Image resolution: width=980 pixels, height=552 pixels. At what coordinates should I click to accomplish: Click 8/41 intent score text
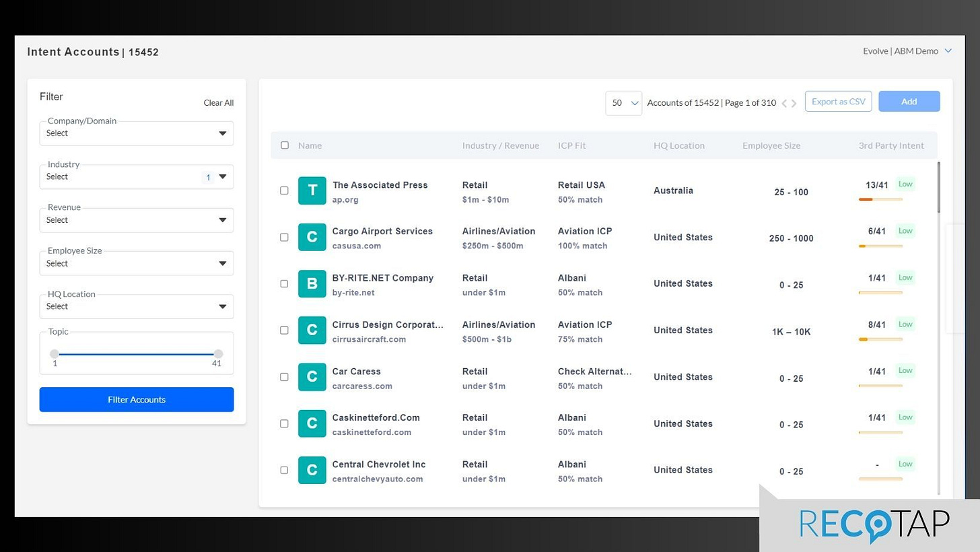(x=877, y=324)
